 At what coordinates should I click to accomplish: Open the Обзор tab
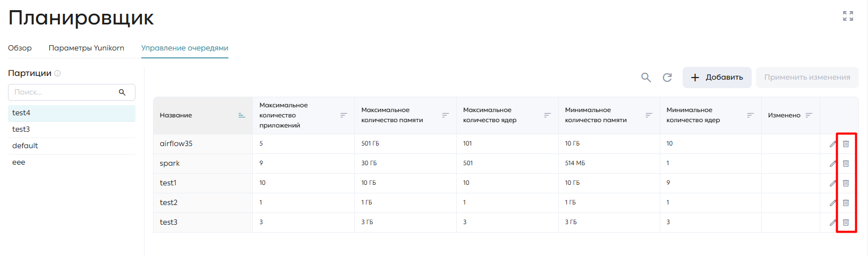click(x=20, y=48)
